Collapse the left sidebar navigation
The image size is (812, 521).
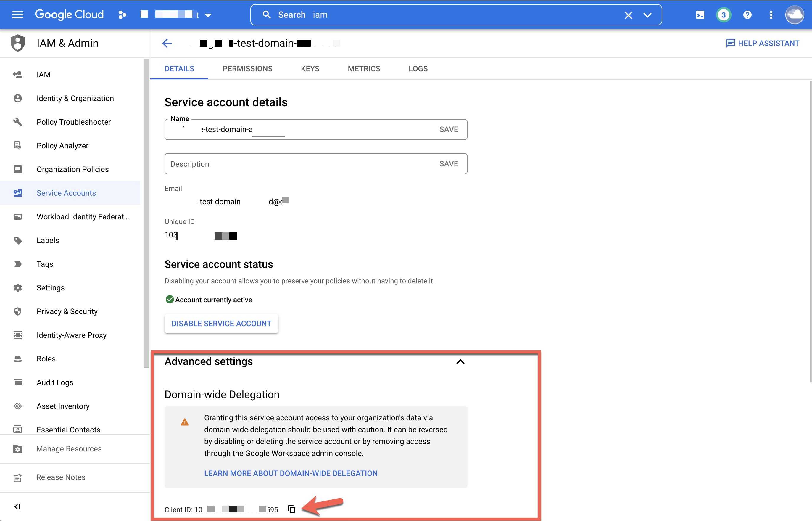click(x=17, y=506)
